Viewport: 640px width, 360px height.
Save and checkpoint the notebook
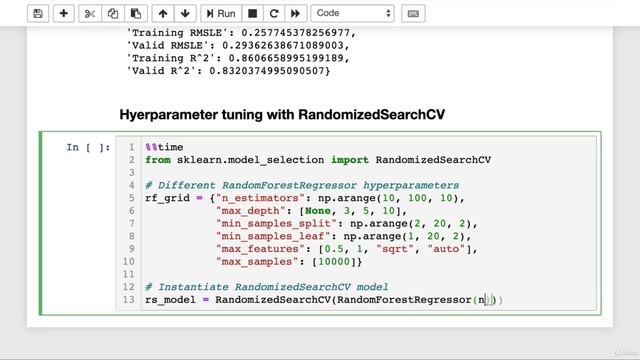point(38,13)
